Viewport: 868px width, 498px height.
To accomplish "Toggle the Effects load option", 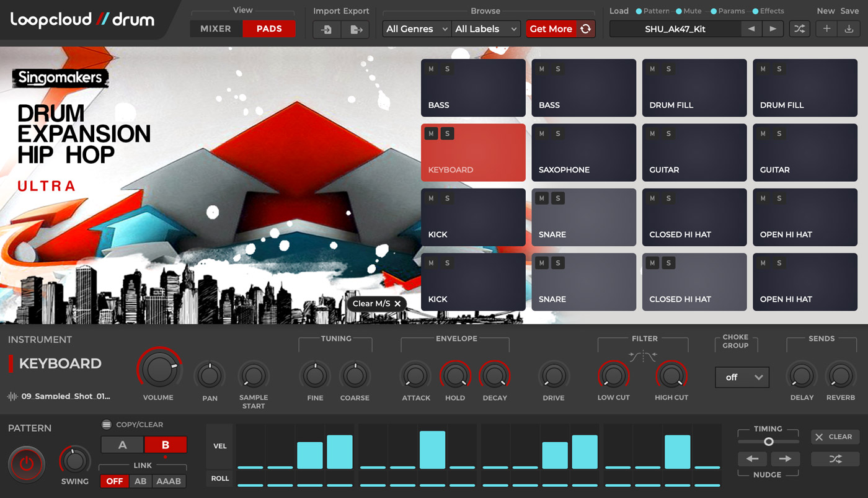I will (768, 11).
